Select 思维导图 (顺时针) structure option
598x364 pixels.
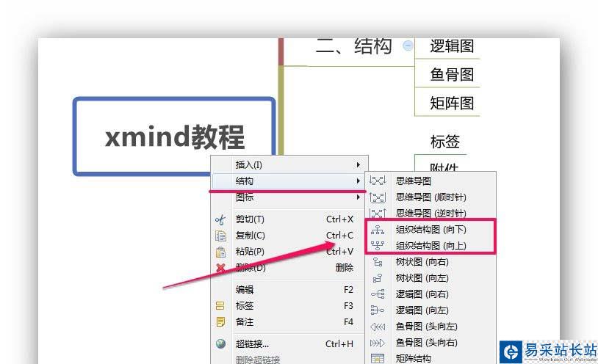431,197
